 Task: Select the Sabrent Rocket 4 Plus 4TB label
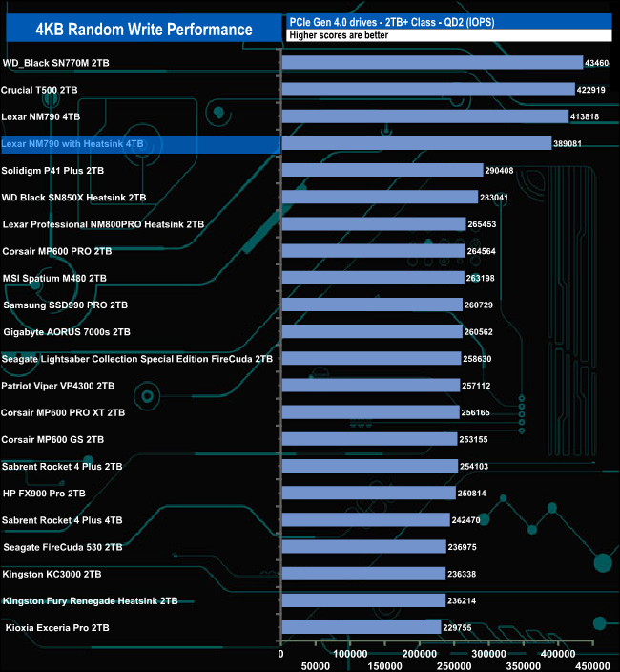coord(62,520)
